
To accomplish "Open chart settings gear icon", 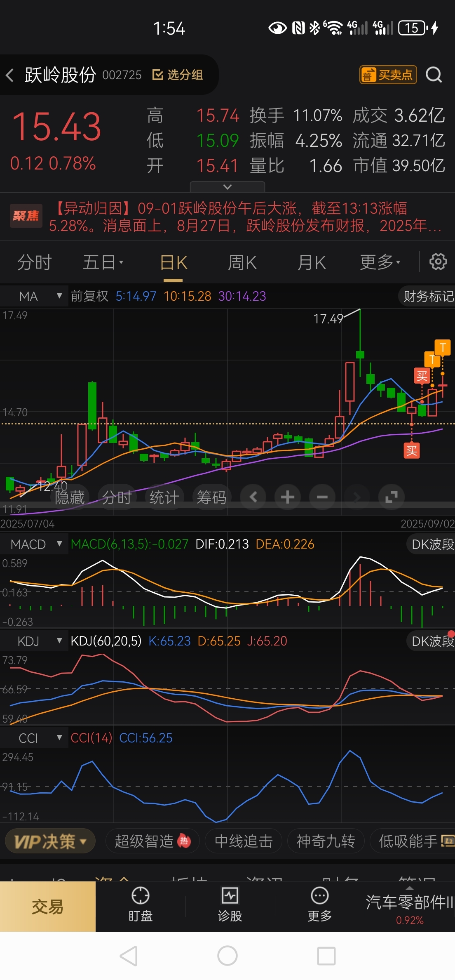I will [x=438, y=262].
